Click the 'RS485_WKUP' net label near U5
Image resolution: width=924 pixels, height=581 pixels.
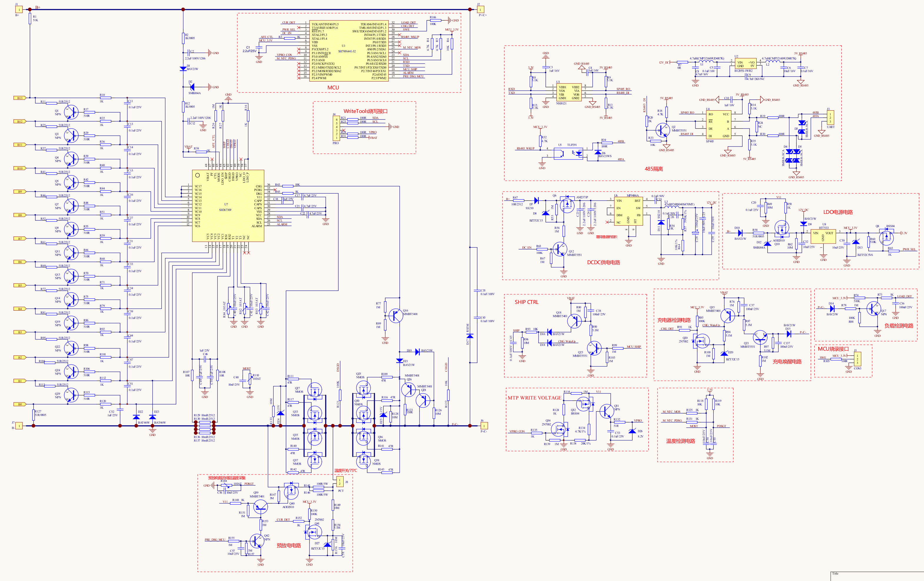click(x=525, y=149)
